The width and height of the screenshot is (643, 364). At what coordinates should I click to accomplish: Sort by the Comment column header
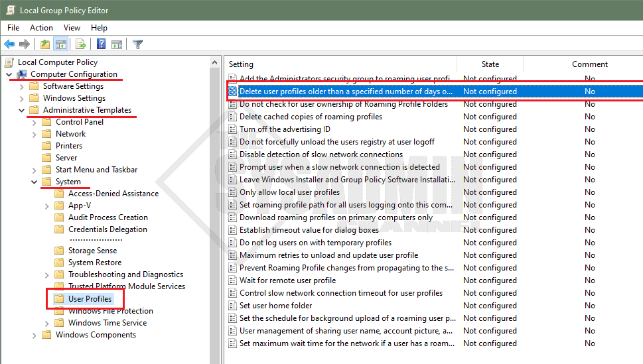[x=590, y=64]
